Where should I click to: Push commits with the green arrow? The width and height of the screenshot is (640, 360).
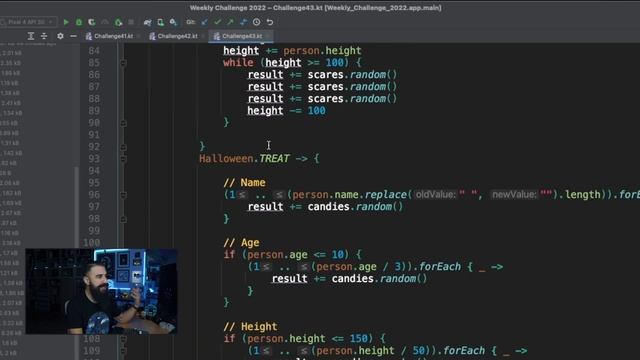tap(231, 22)
